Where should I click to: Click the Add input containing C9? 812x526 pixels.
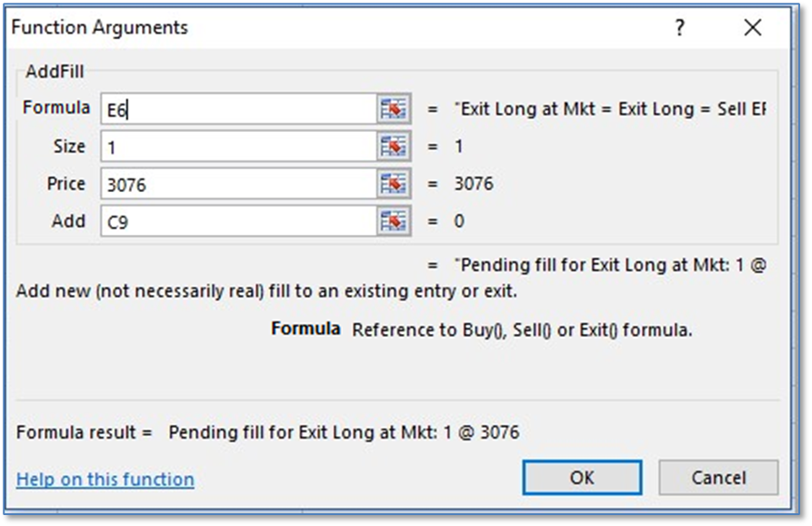[x=238, y=221]
